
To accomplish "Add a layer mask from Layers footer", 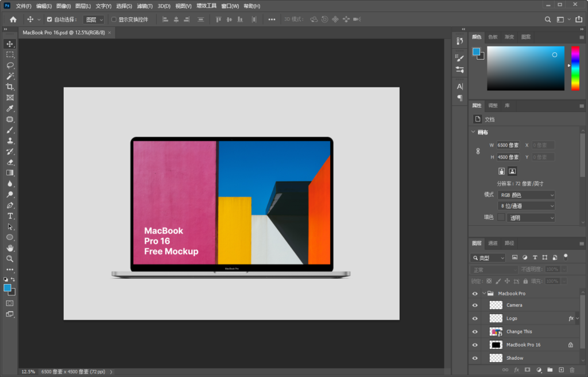I will (528, 370).
